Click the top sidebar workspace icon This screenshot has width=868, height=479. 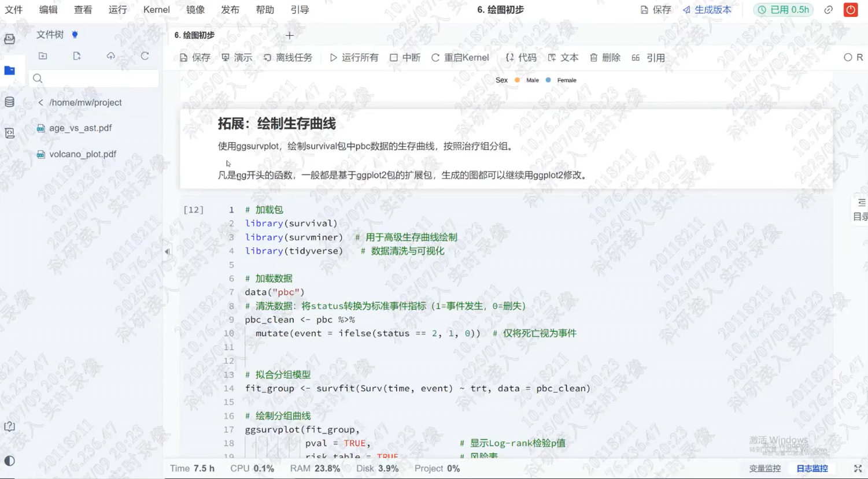point(10,39)
